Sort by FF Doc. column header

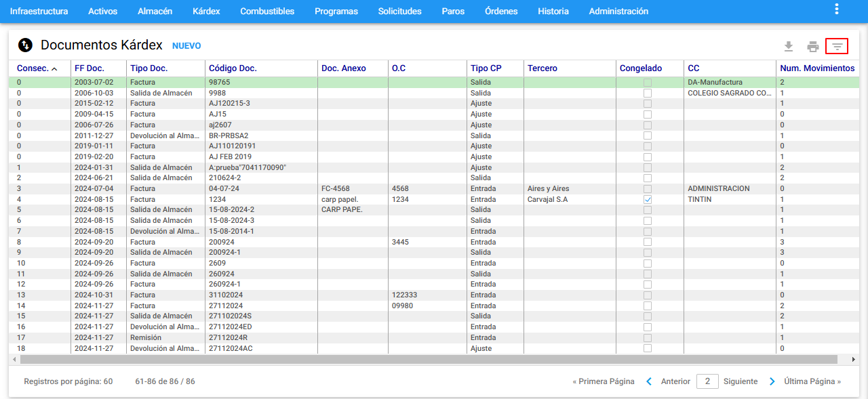[x=90, y=68]
